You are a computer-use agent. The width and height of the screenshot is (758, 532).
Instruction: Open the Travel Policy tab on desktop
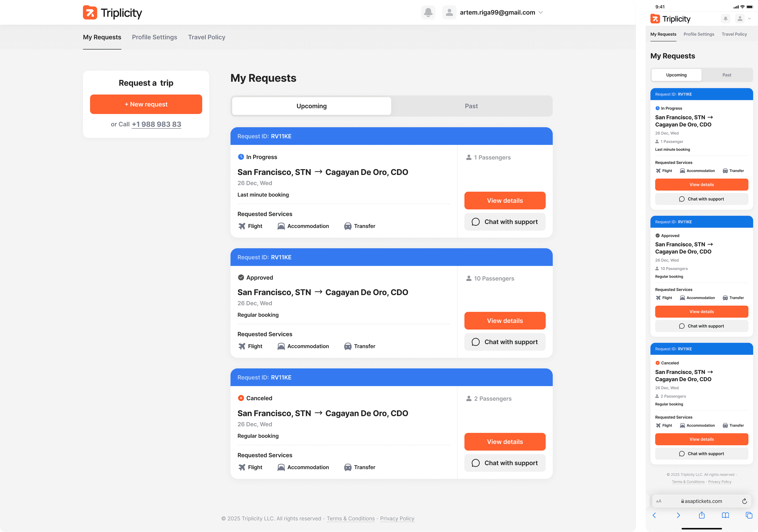pyautogui.click(x=206, y=37)
